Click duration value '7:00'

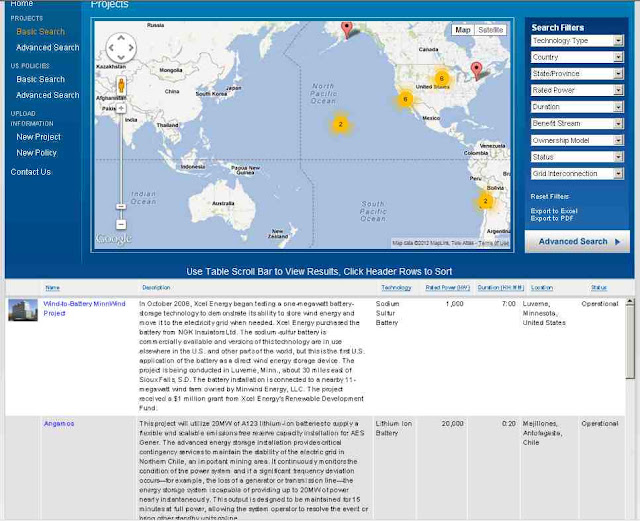point(509,304)
